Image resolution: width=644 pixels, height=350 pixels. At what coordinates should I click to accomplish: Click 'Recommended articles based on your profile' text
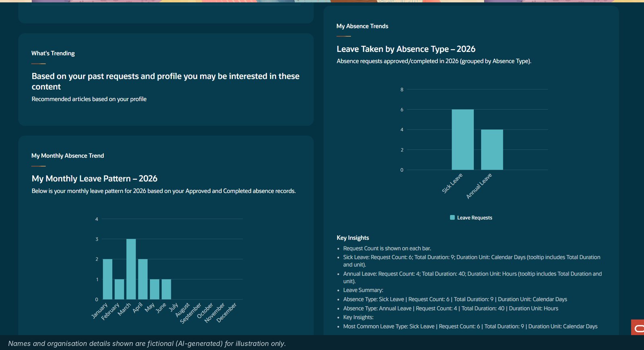coord(89,99)
